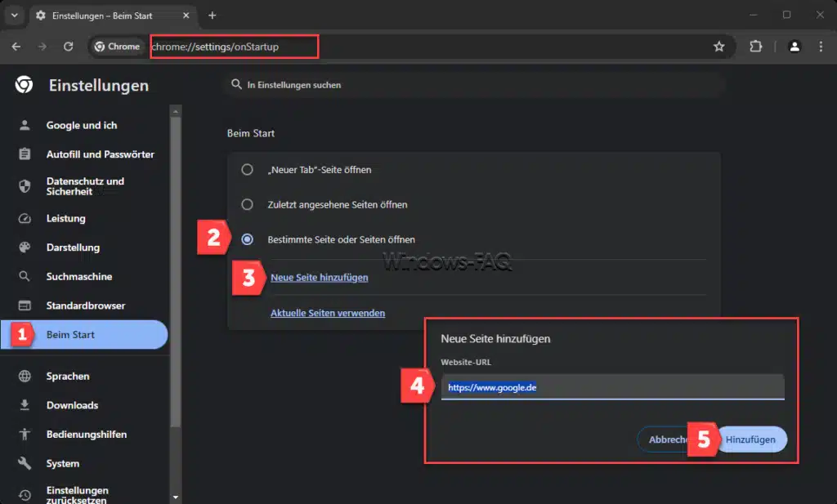The height and width of the screenshot is (504, 837).
Task: Click the palette icon beside Darstellung
Action: click(25, 248)
